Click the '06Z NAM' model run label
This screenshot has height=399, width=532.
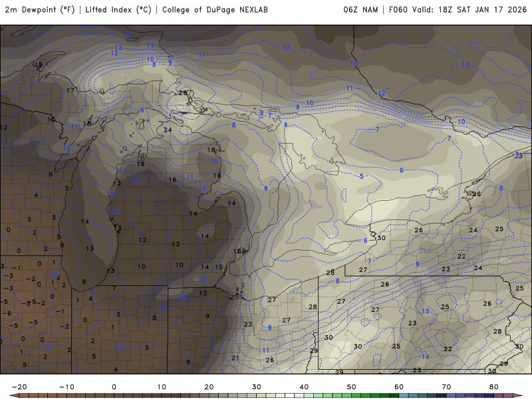point(360,9)
